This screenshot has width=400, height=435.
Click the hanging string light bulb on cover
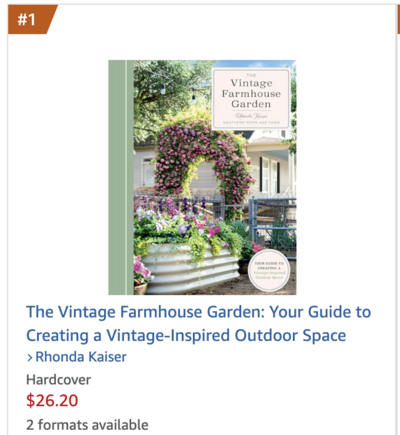coord(163,89)
